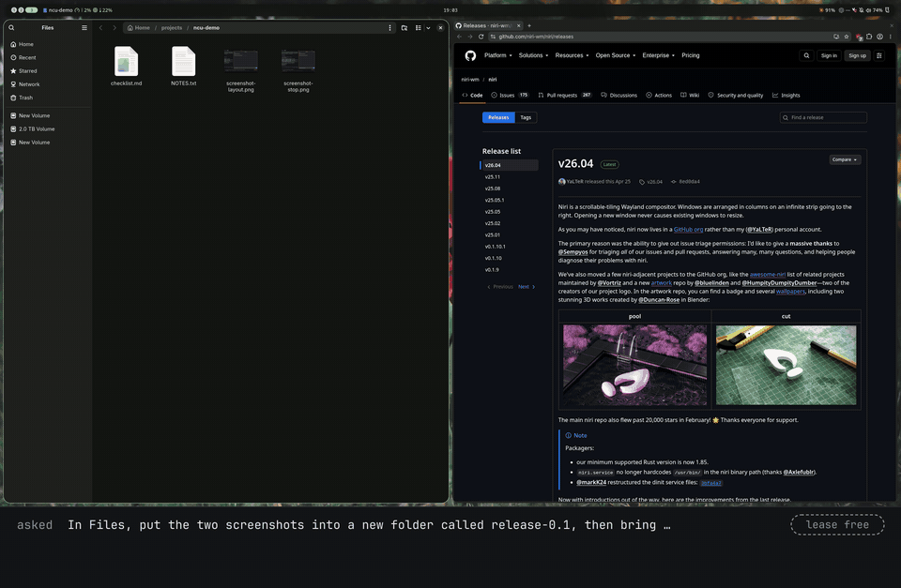901x588 pixels.
Task: Expand the Platform menu on GitHub
Action: tap(497, 55)
